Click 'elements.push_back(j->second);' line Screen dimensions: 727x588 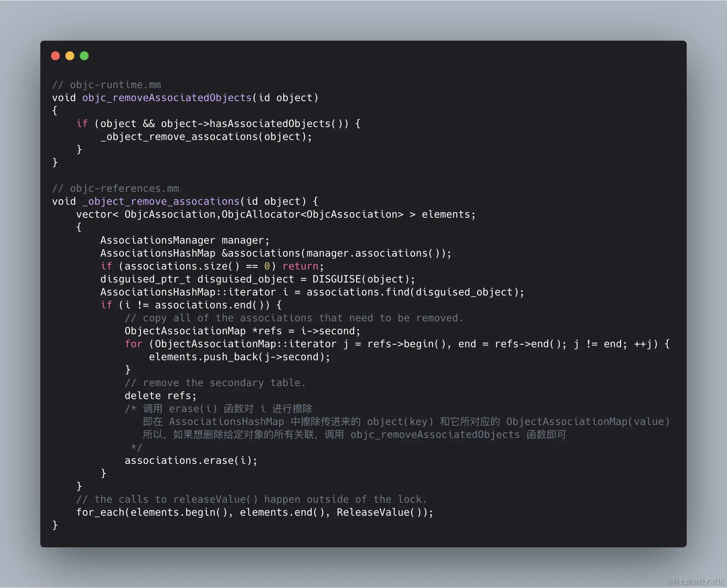[x=239, y=357]
